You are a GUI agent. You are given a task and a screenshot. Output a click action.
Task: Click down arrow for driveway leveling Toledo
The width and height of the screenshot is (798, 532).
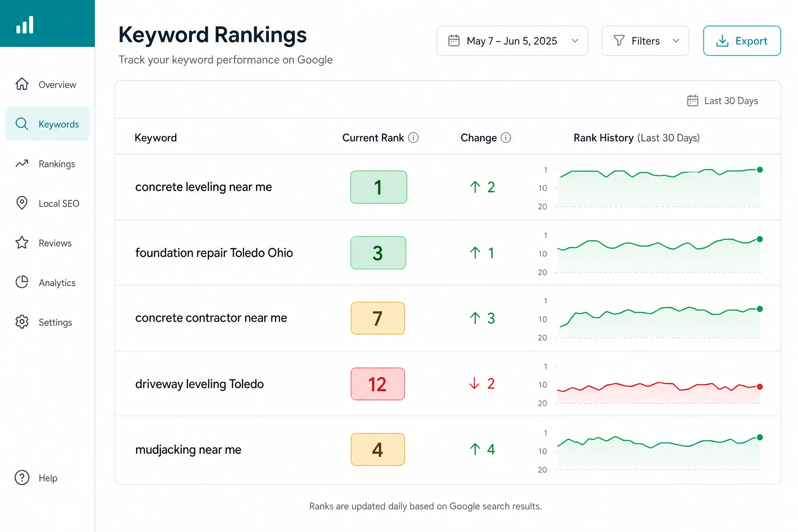[x=475, y=383]
